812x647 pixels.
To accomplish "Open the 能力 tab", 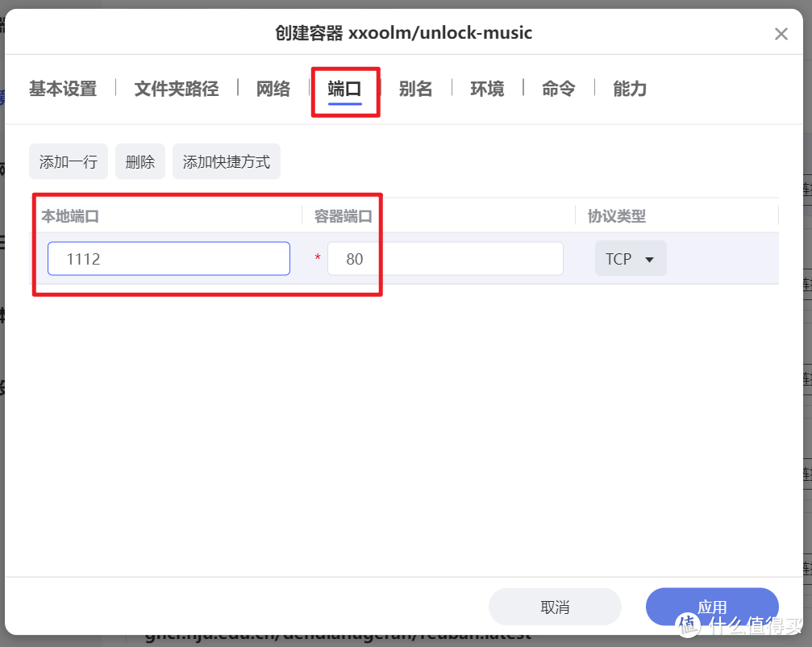I will 630,89.
